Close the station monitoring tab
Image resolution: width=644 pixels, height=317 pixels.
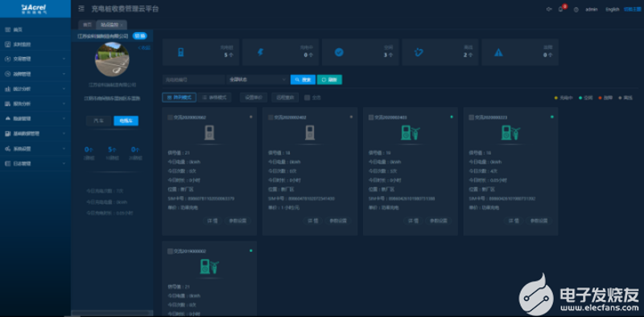[122, 25]
